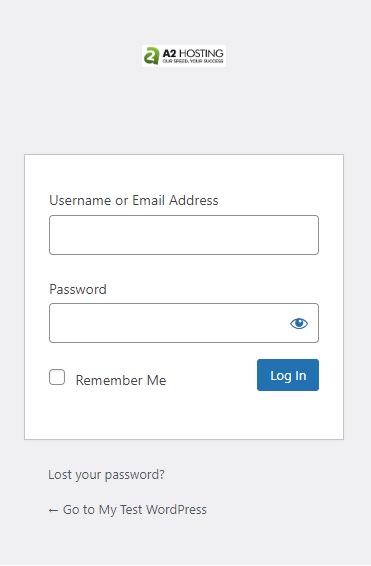Viewport: 371px width, 566px height.
Task: Click empty space inside the white login panel
Action: click(x=184, y=415)
